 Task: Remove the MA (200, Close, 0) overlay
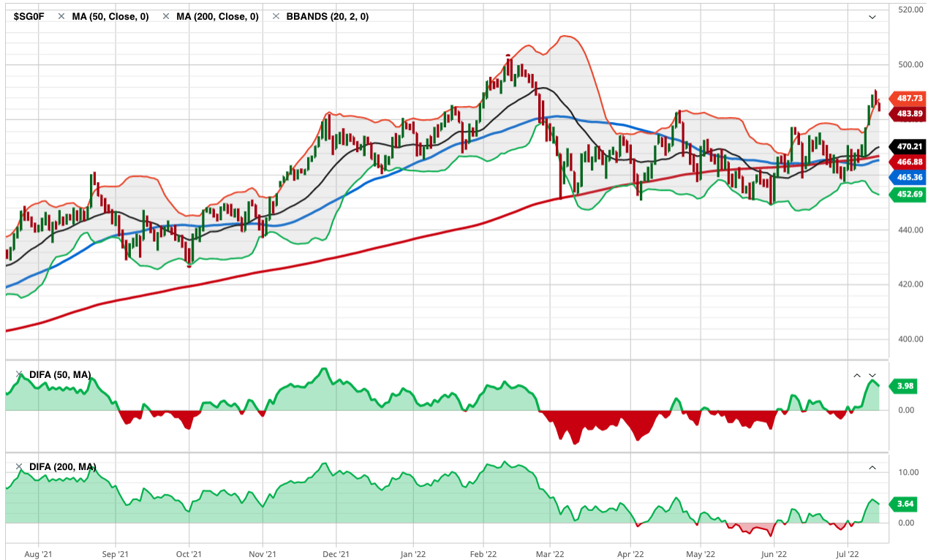point(166,16)
